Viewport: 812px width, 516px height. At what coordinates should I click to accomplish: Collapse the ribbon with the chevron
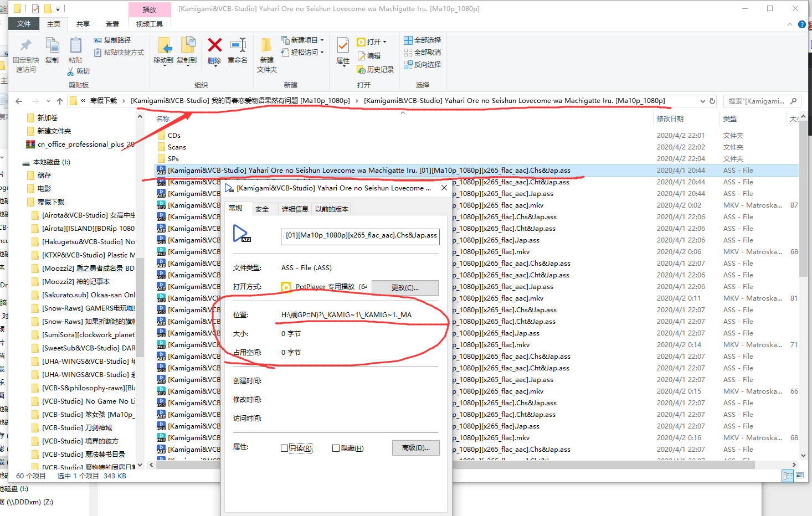[x=790, y=24]
